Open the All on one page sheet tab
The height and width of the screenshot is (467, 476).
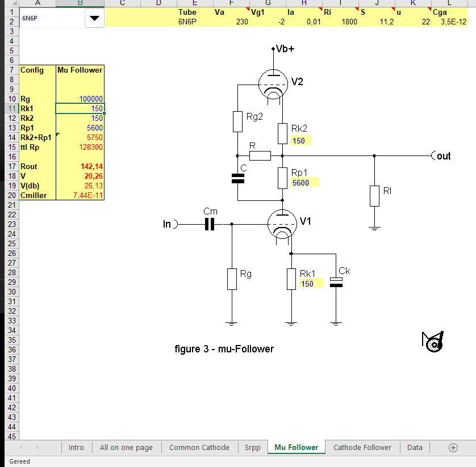tap(126, 447)
